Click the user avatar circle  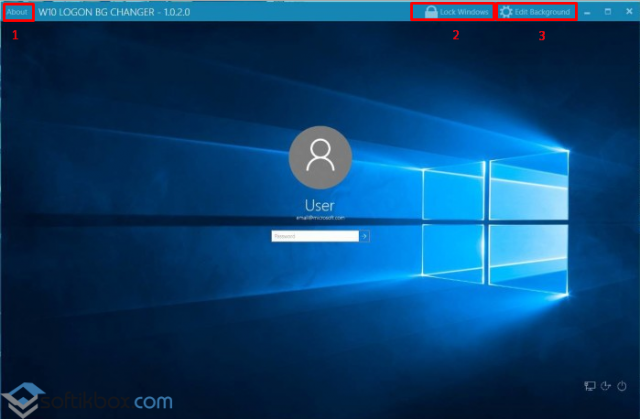point(320,157)
